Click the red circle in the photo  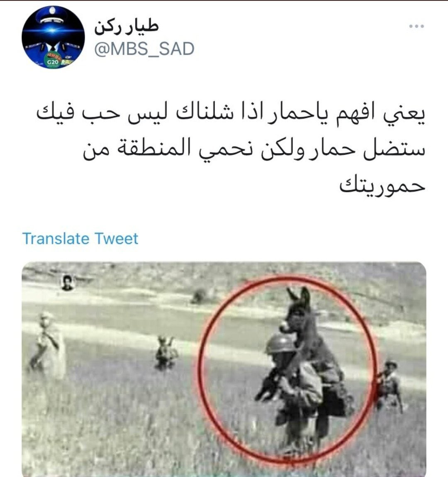click(x=288, y=370)
